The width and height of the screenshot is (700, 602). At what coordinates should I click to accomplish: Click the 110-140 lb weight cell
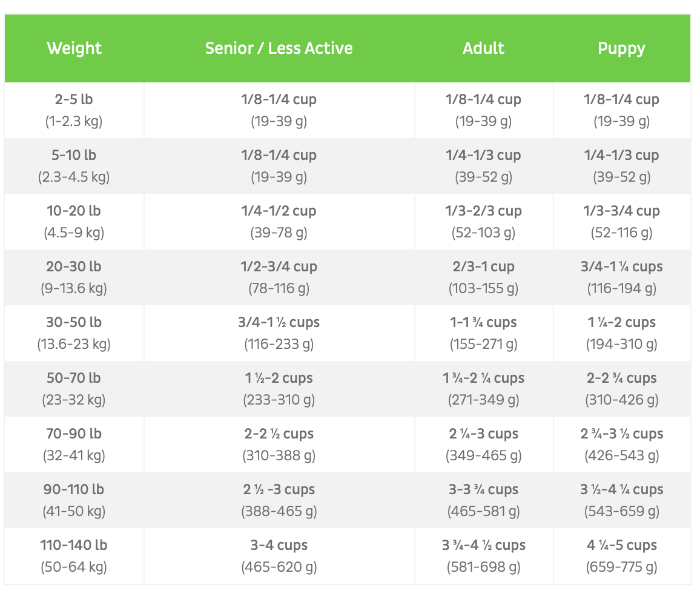[x=74, y=556]
